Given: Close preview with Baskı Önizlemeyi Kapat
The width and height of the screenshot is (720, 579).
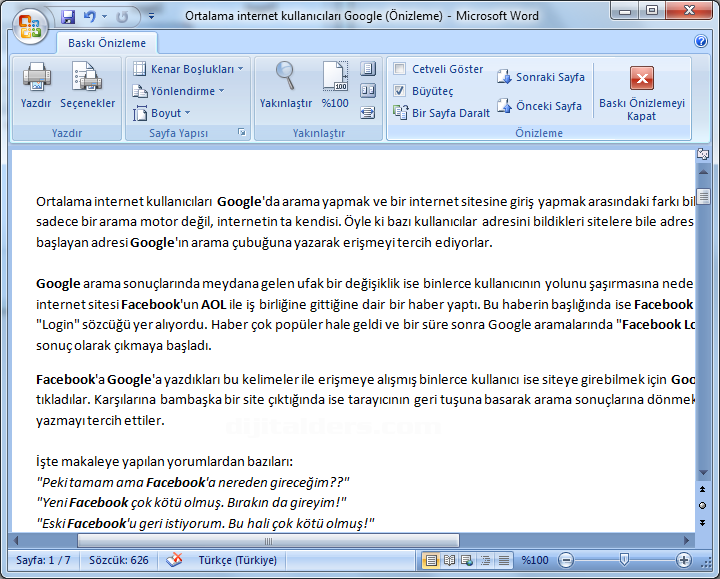Looking at the screenshot, I should (642, 94).
